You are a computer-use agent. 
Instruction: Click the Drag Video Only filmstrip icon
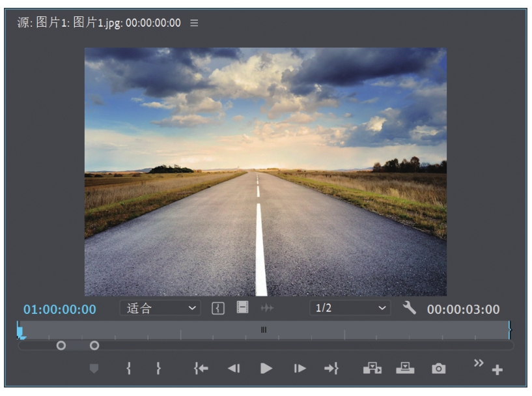[242, 308]
